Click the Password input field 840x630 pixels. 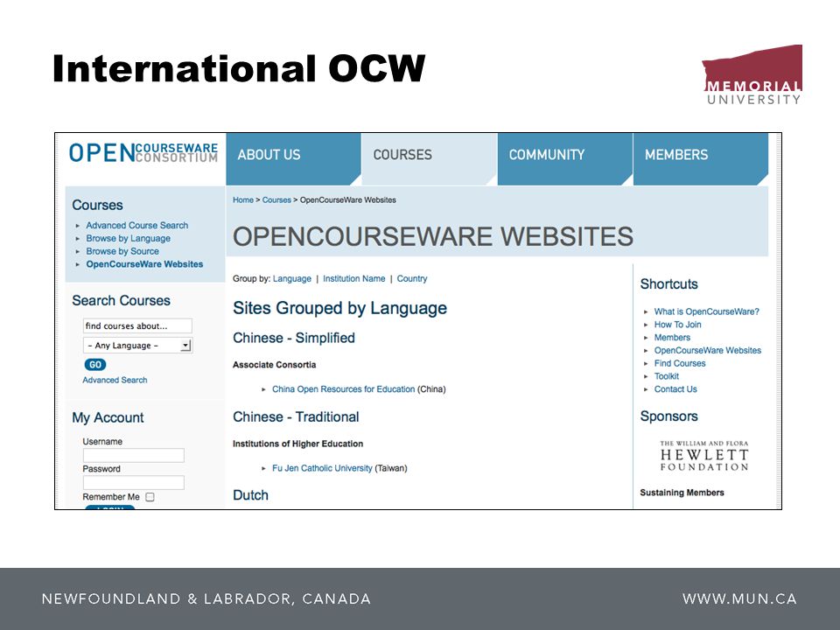[133, 483]
